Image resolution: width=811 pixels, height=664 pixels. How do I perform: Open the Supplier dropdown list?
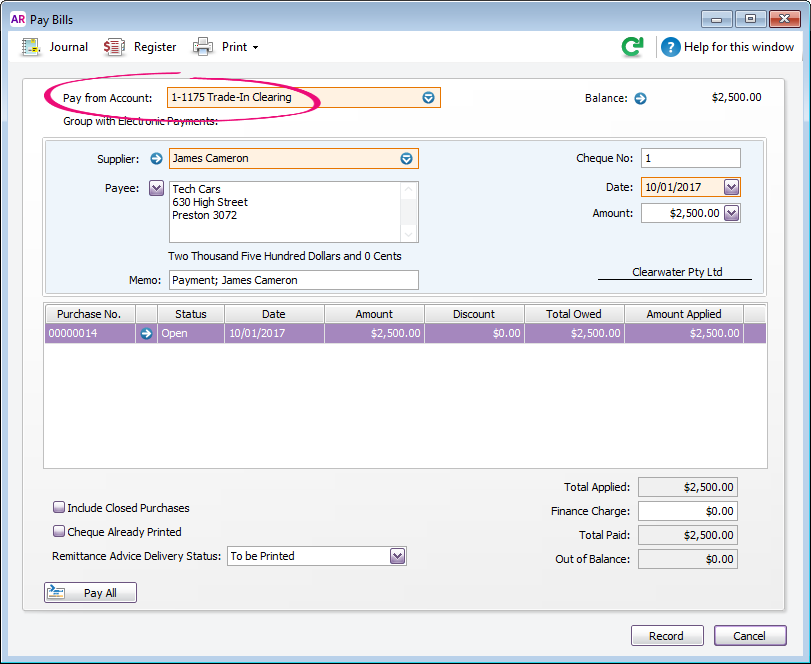(407, 158)
